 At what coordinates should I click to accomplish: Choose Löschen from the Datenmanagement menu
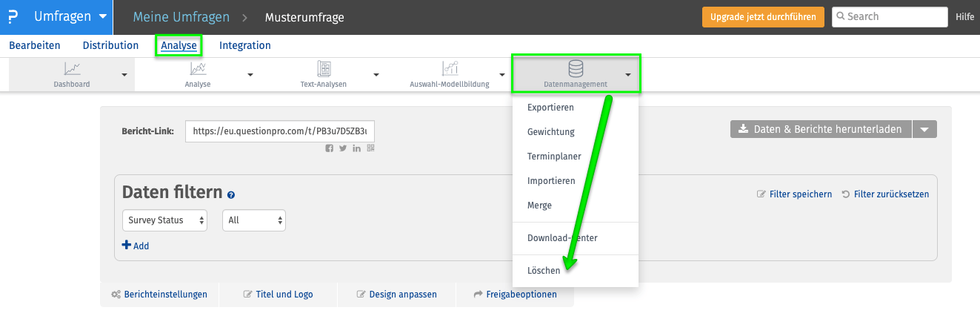coord(544,271)
